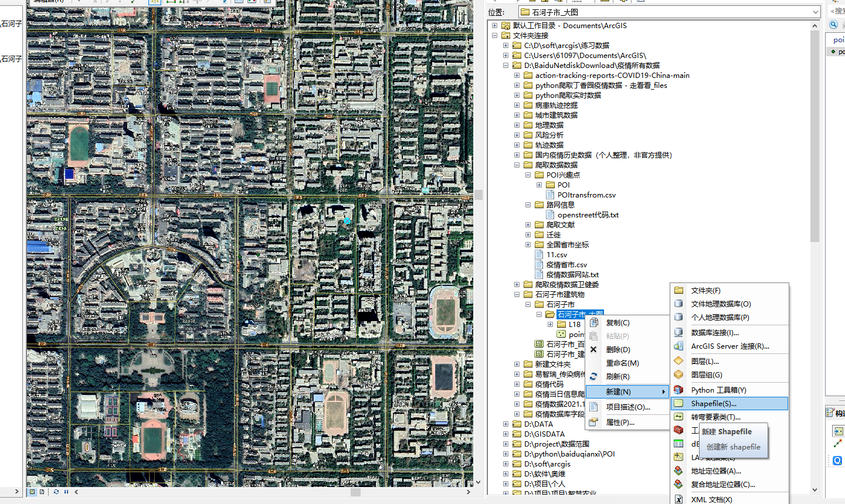Open the 位置 location dropdown arrow
845x504 pixels.
816,12
